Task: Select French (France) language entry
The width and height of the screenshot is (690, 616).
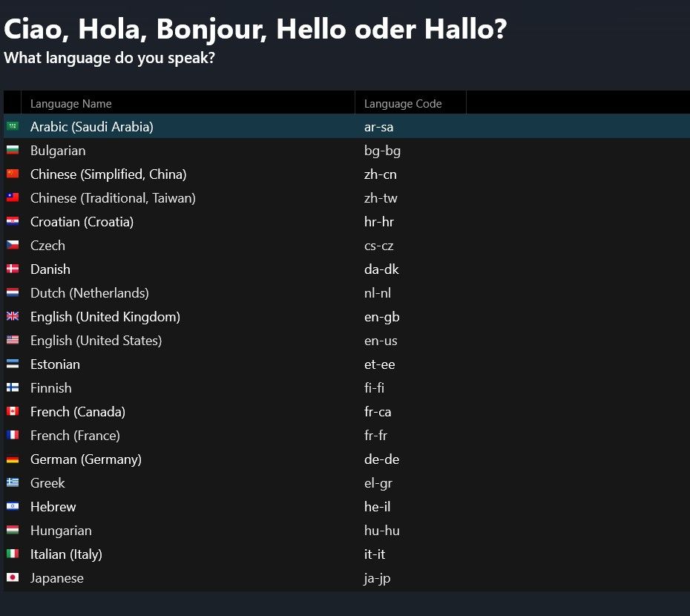Action: [x=346, y=436]
